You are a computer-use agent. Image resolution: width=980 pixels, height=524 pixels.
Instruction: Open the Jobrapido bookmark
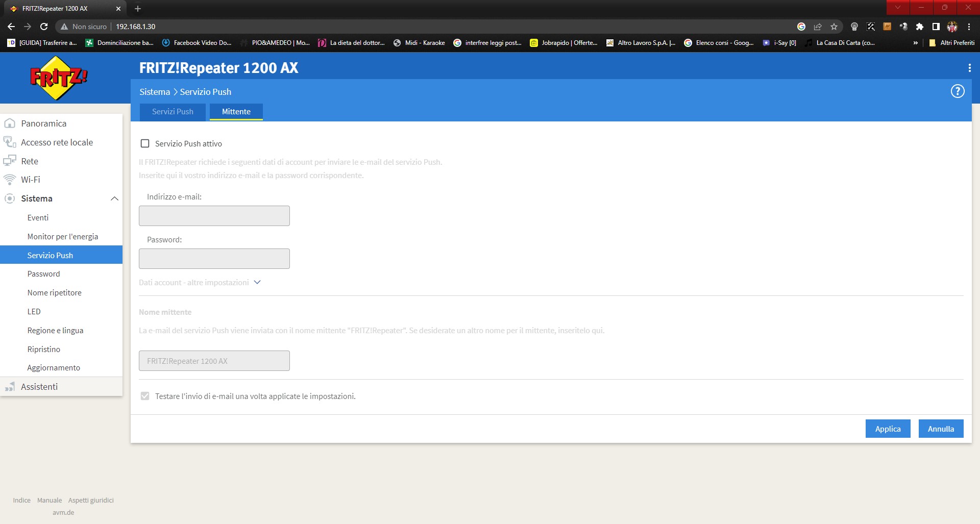click(564, 43)
